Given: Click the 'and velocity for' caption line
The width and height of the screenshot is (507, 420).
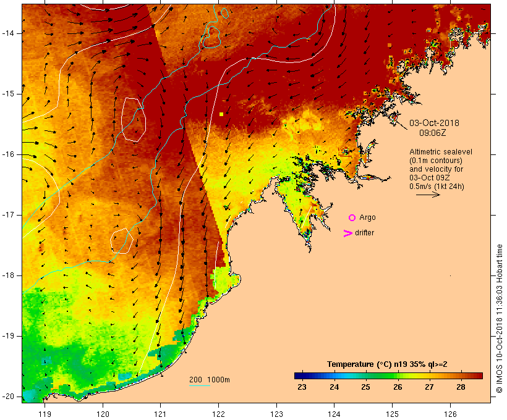Looking at the screenshot, I should (x=436, y=169).
